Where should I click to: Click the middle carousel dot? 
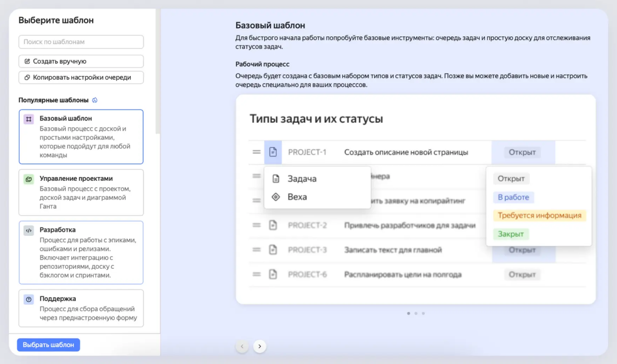pos(416,313)
